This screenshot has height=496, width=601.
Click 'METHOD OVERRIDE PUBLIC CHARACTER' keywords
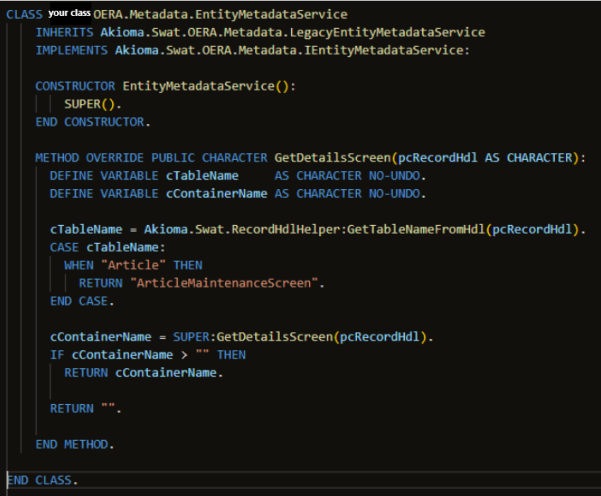coord(151,158)
